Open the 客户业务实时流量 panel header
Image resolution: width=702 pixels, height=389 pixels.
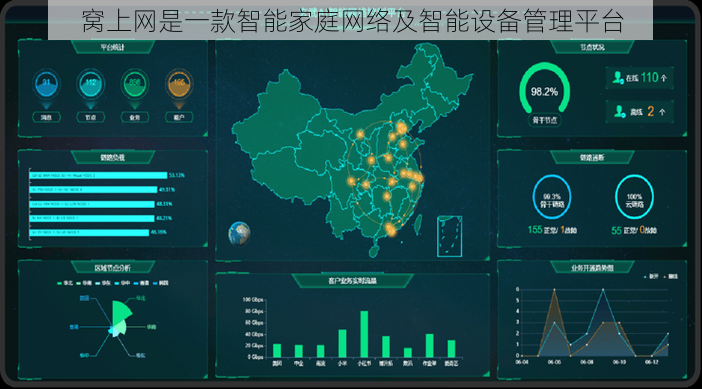coord(352,281)
